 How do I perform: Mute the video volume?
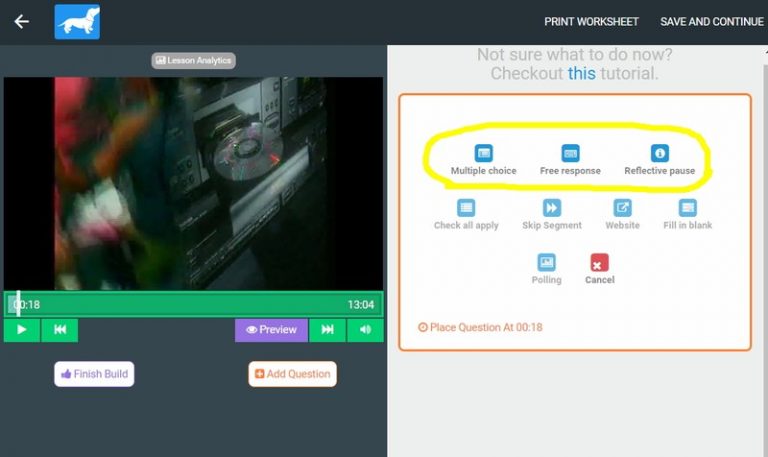[x=365, y=330]
